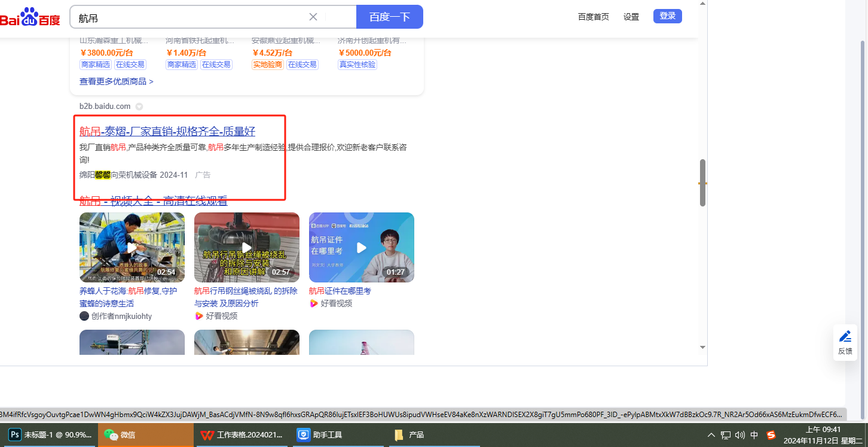Toggle the 中 input language indicator
Image resolution: width=868 pixels, height=447 pixels.
[754, 435]
